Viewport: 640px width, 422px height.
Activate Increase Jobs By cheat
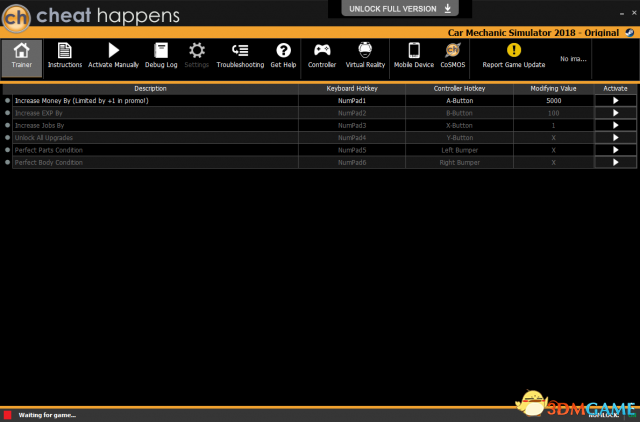(x=616, y=125)
